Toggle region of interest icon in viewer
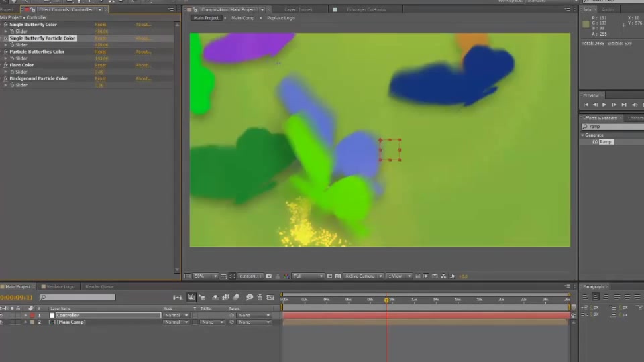Screen dimensions: 644x362 [329, 276]
